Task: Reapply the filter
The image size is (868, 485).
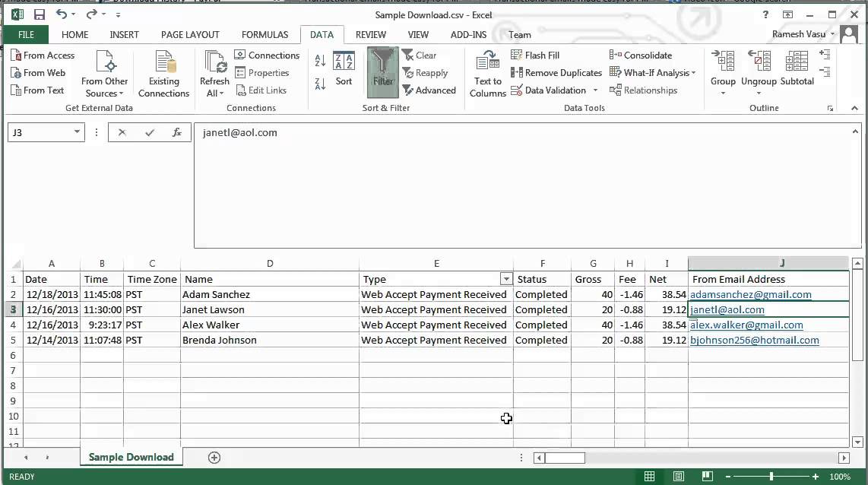Action: pos(425,72)
